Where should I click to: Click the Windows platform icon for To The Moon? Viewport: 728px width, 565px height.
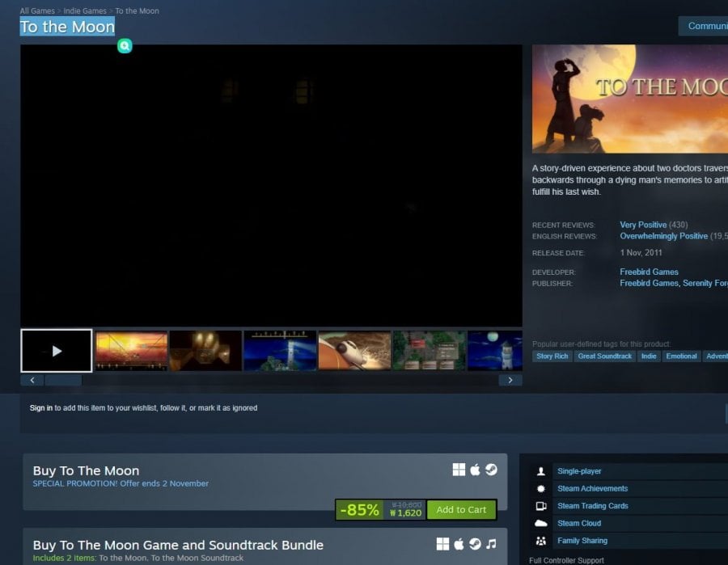tap(459, 470)
